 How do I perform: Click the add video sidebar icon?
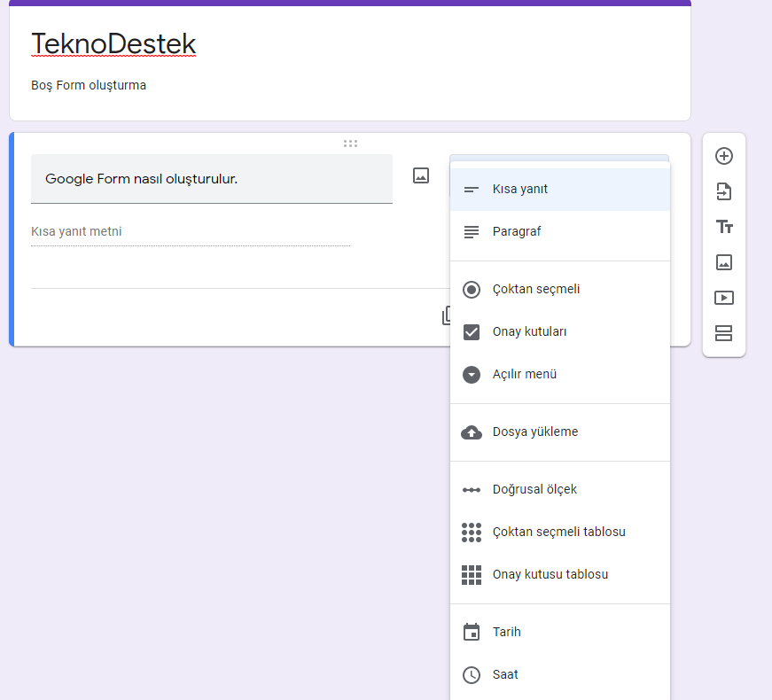[723, 298]
